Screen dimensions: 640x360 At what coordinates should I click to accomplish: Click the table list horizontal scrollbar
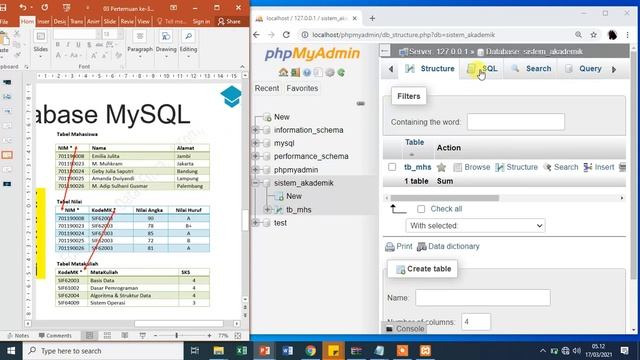click(x=444, y=198)
